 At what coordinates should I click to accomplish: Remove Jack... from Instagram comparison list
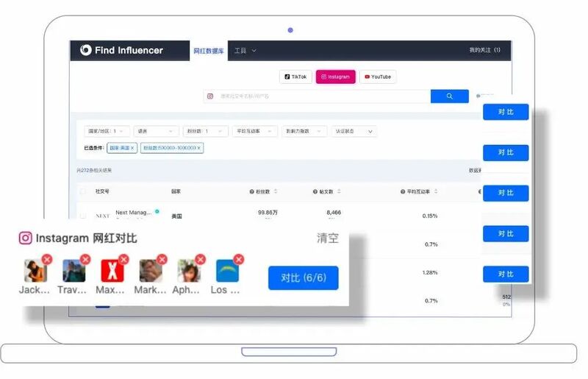[47, 259]
